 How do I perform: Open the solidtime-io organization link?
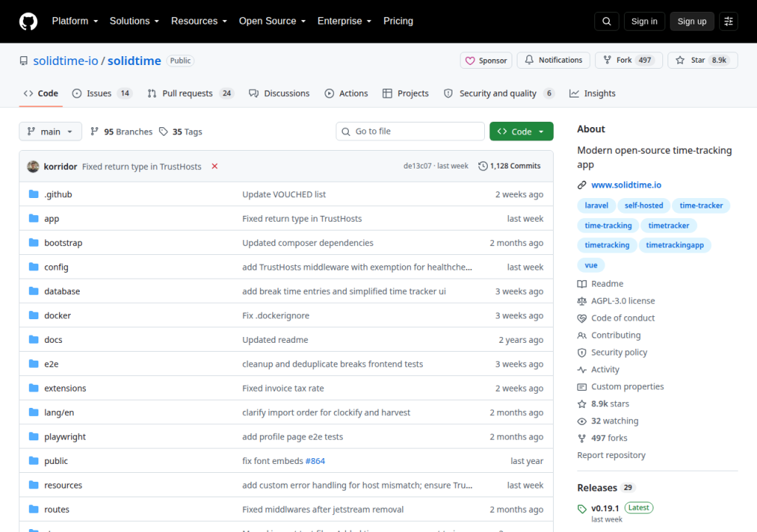[66, 61]
